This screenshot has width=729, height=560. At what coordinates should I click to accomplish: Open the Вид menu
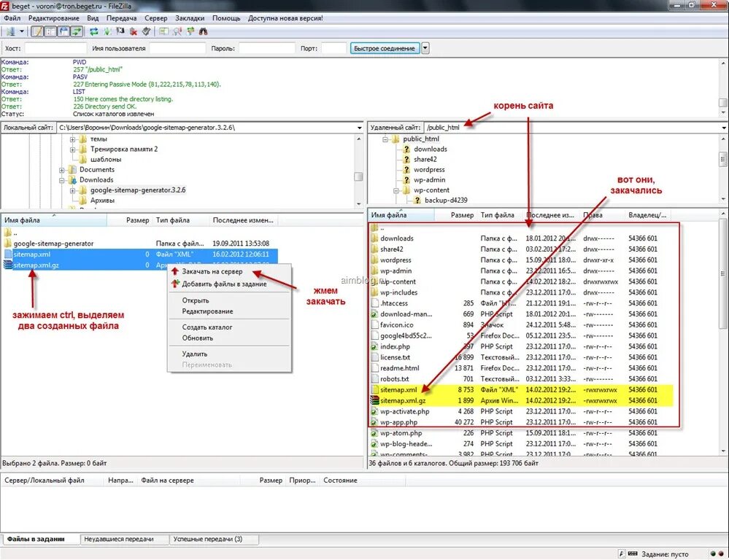click(93, 18)
